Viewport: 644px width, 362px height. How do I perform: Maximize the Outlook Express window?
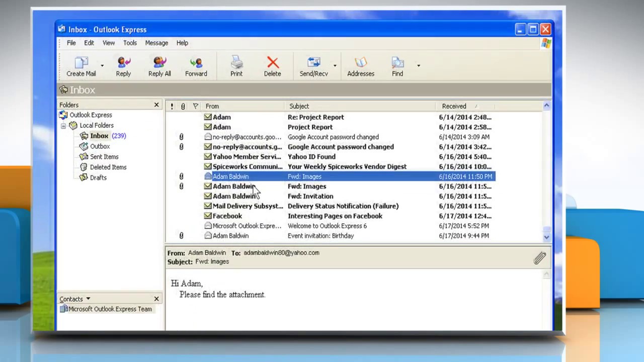(533, 30)
